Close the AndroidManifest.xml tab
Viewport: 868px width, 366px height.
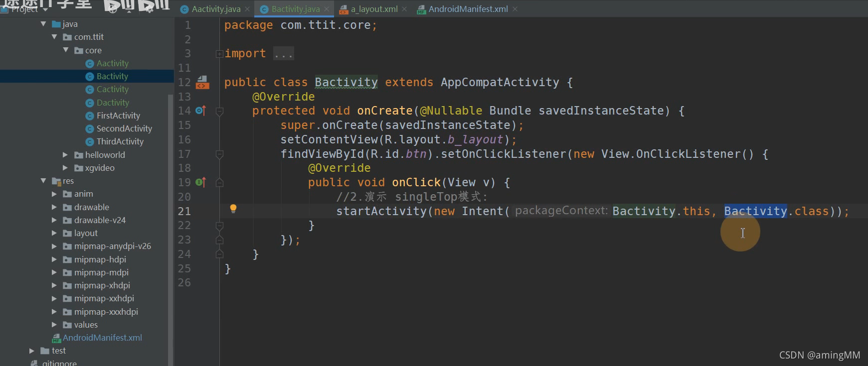click(515, 9)
